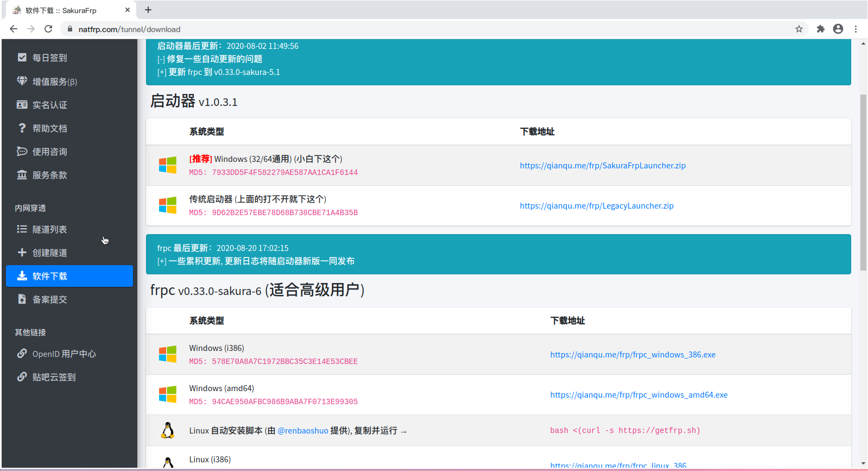Click the MD5 578E70A8A7C1972BBC35C3E14E53CBEE text
This screenshot has width=868, height=471.
click(274, 361)
